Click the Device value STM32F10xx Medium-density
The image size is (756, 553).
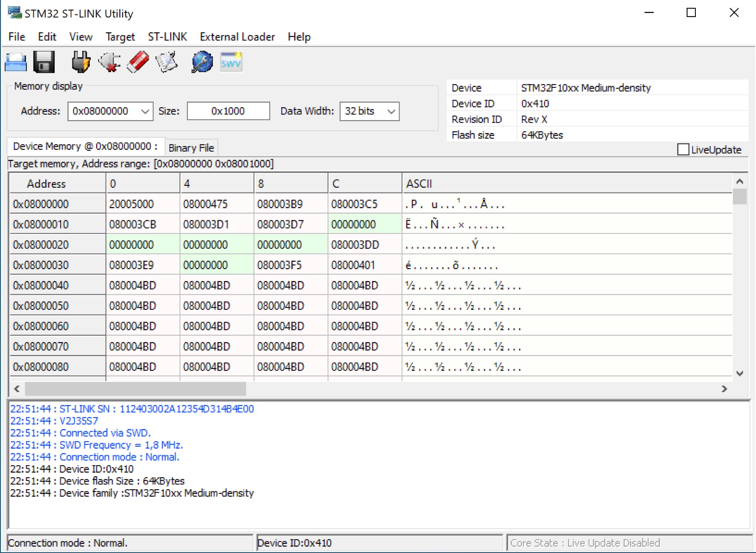coord(586,88)
